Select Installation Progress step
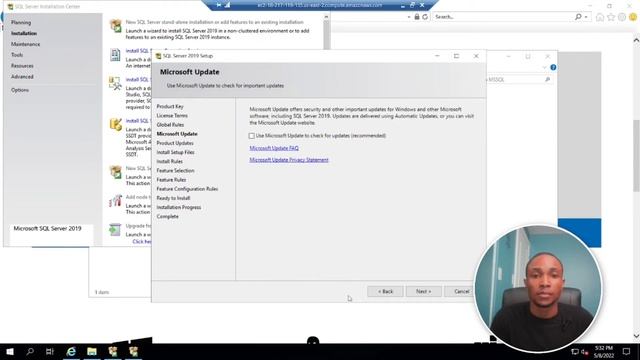Screen dimensions: 640x360 (x=178, y=207)
